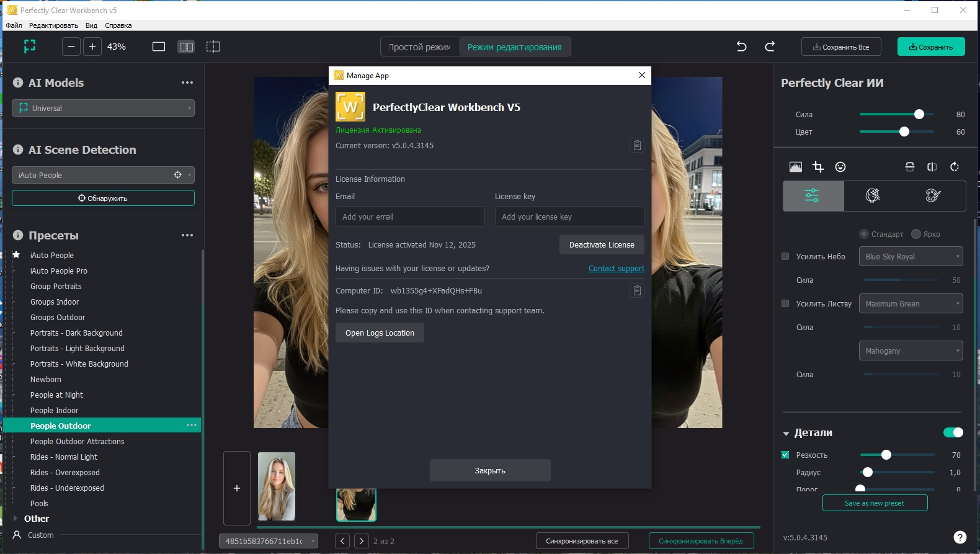The height and width of the screenshot is (554, 980).
Task: Add a new image with plus tile
Action: (x=237, y=488)
